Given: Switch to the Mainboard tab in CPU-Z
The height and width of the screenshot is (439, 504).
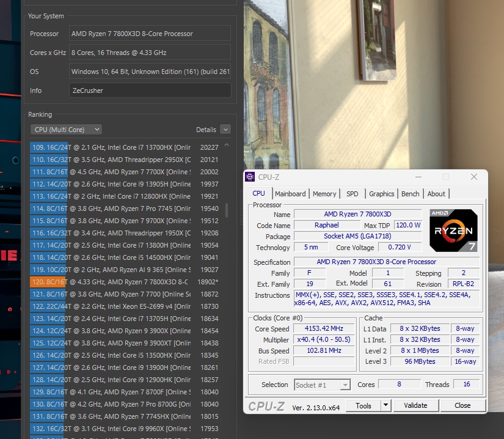Looking at the screenshot, I should point(290,194).
